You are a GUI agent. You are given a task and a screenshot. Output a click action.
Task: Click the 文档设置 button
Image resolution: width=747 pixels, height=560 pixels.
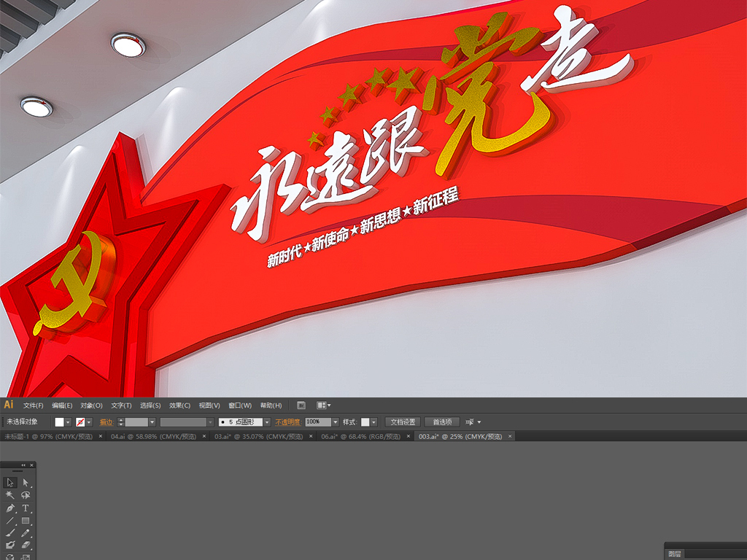403,421
